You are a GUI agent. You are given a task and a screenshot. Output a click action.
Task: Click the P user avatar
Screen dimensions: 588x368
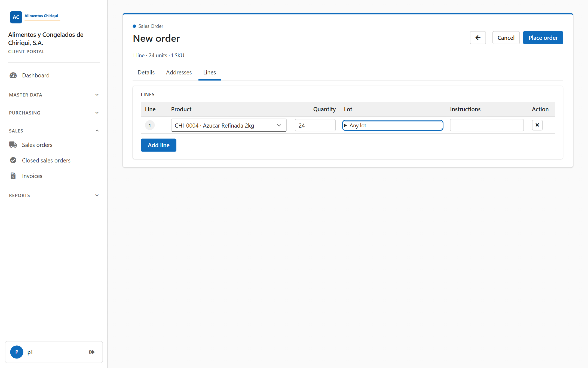tap(17, 352)
